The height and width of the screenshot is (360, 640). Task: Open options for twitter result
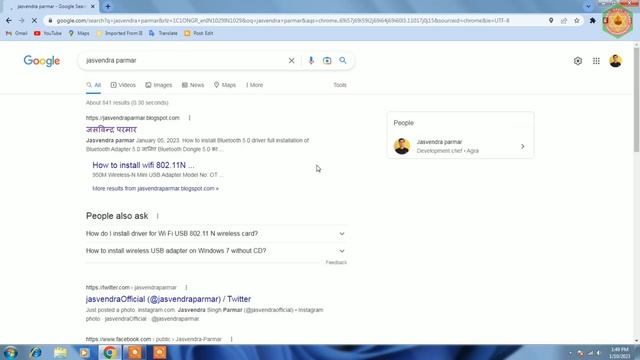pos(186,288)
